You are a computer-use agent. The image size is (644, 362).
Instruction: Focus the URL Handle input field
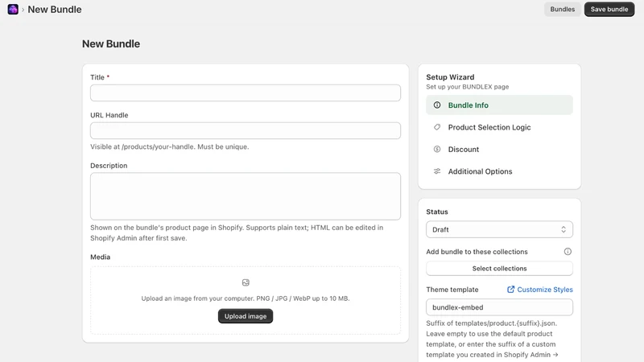246,130
